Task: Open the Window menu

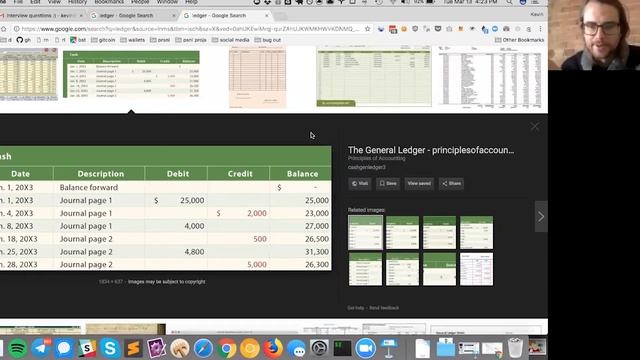Action: click(x=167, y=2)
